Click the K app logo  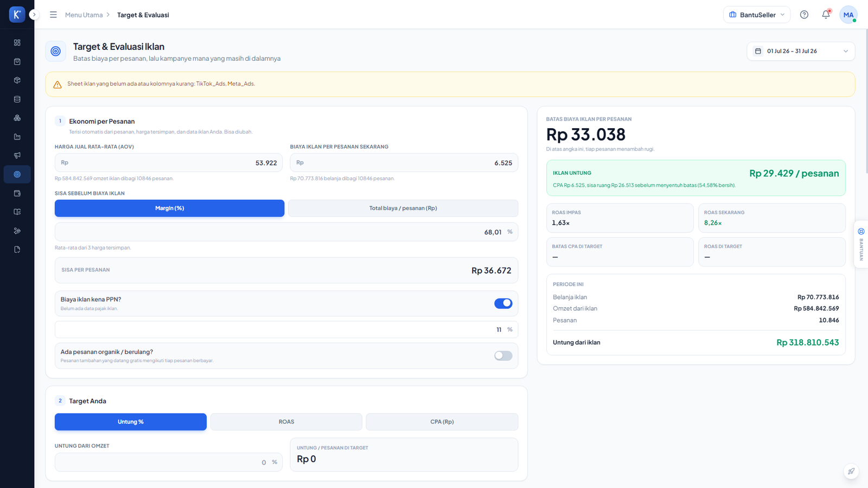[x=17, y=15]
